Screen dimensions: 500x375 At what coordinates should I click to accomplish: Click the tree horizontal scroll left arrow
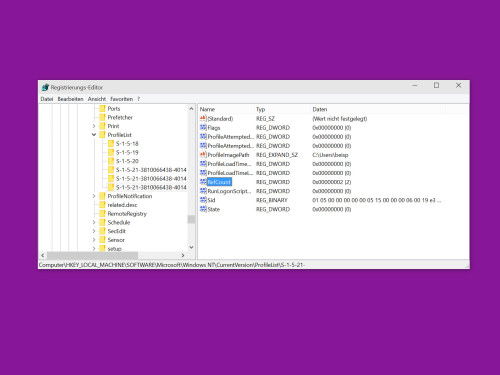click(43, 255)
